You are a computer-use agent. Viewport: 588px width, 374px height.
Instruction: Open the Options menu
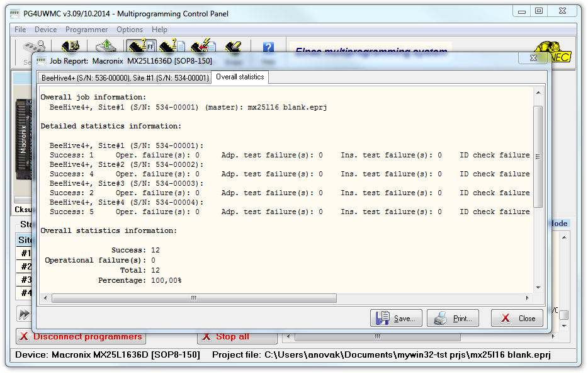coord(130,29)
